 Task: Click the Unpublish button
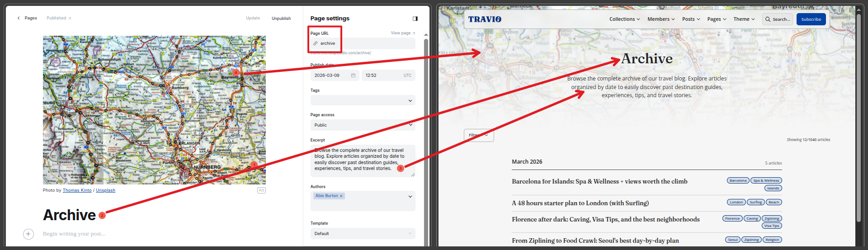[x=281, y=19]
